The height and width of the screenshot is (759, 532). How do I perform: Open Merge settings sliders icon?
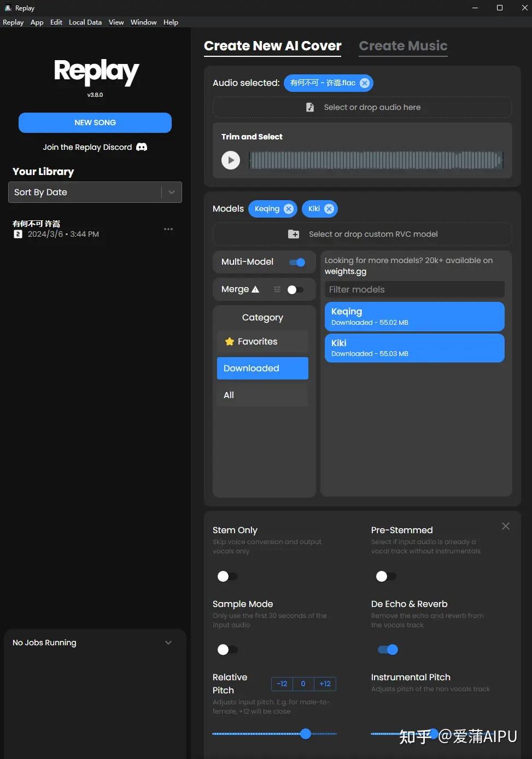pyautogui.click(x=277, y=289)
